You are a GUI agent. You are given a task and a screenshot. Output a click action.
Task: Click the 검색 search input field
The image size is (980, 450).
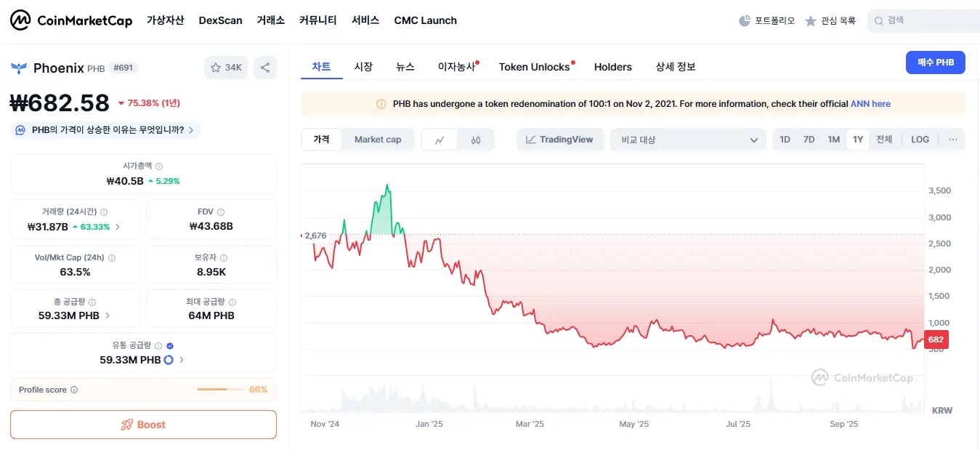pos(923,21)
